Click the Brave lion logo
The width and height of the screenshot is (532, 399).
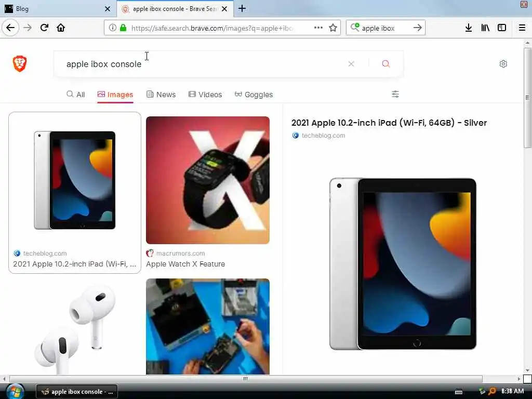pos(20,64)
